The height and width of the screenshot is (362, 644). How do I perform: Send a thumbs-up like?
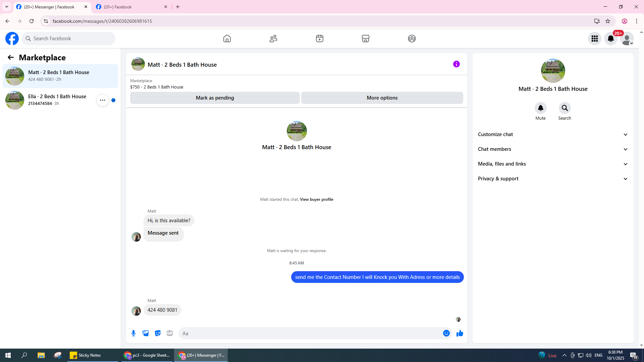(460, 333)
